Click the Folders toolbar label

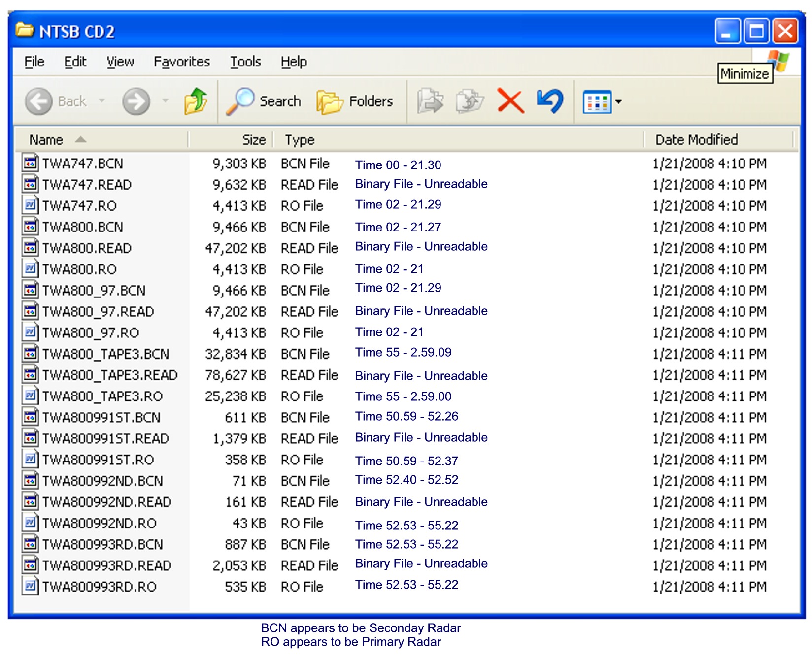coord(371,101)
